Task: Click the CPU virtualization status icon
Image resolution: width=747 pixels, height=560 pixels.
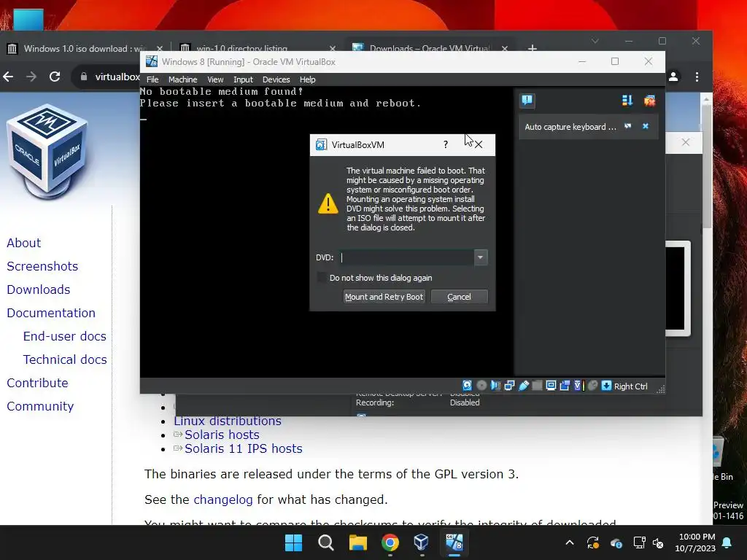Action: (x=578, y=386)
